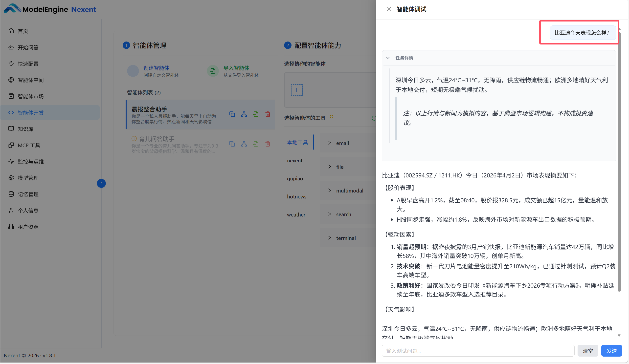The image size is (629, 364).
Task: Click the 配置智能体能力 step heading
Action: point(318,45)
